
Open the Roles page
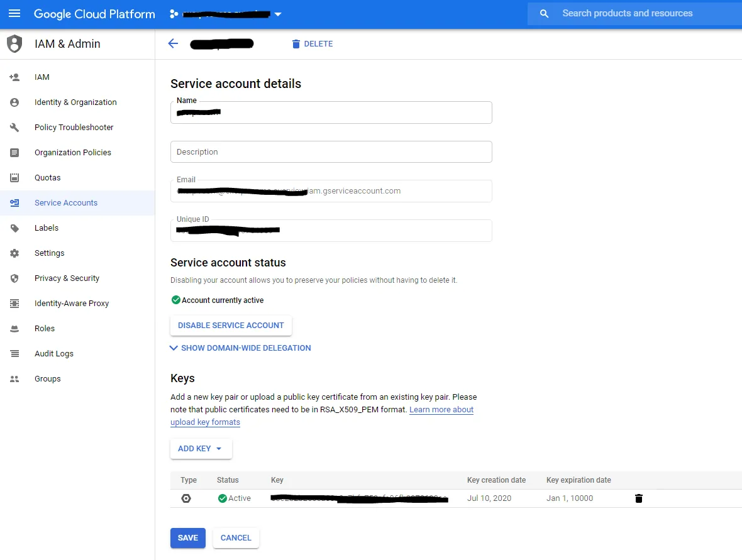45,328
